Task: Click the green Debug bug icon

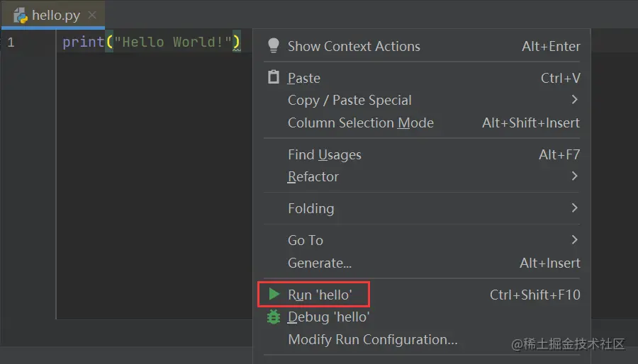Action: point(274,317)
